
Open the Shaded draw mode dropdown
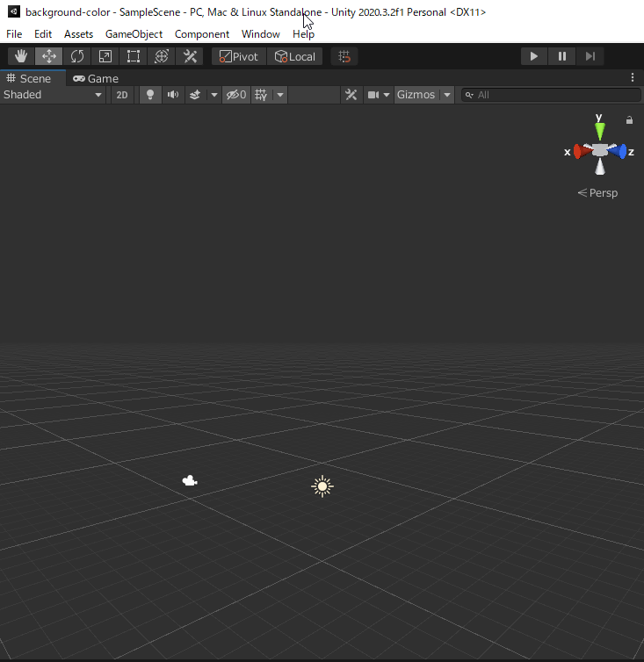click(53, 95)
